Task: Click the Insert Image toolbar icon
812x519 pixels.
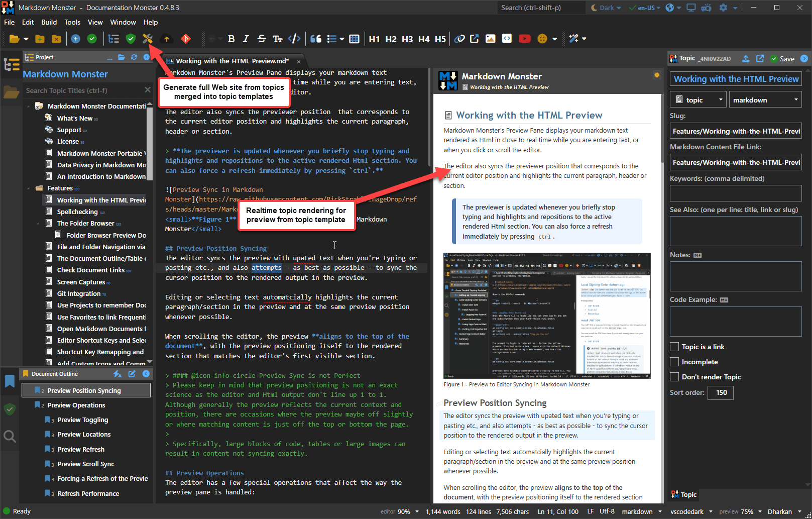Action: coord(491,39)
